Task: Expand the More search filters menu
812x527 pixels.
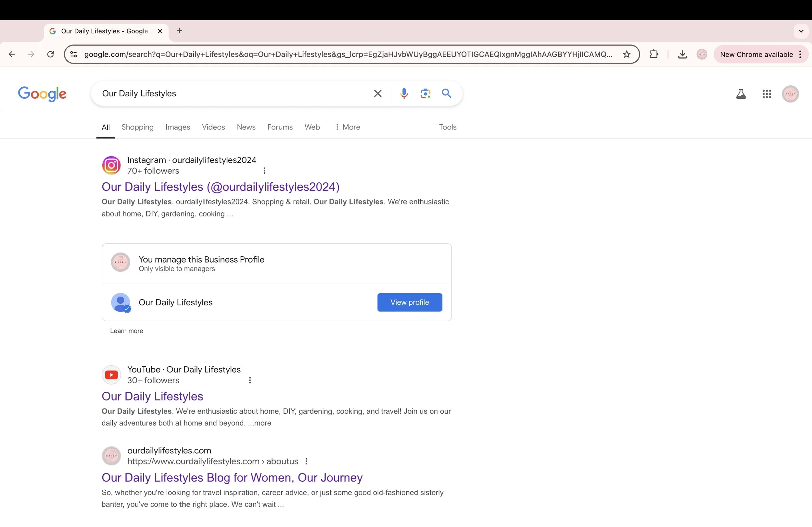Action: 347,127
